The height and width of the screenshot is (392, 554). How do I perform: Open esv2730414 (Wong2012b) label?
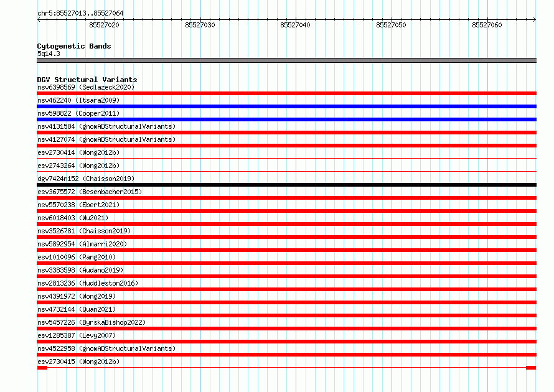click(x=78, y=152)
